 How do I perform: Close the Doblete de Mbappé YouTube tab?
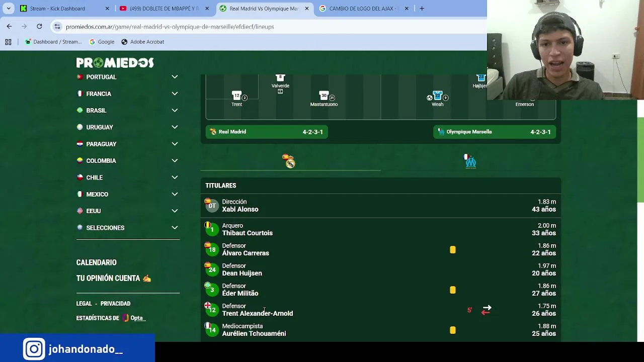[x=207, y=9]
